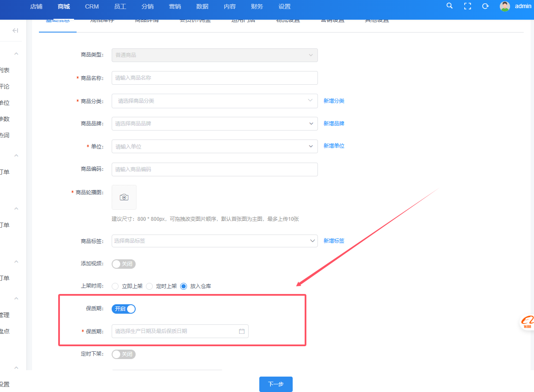Click the refresh icon in top bar
Image resolution: width=534 pixels, height=392 pixels.
[485, 6]
